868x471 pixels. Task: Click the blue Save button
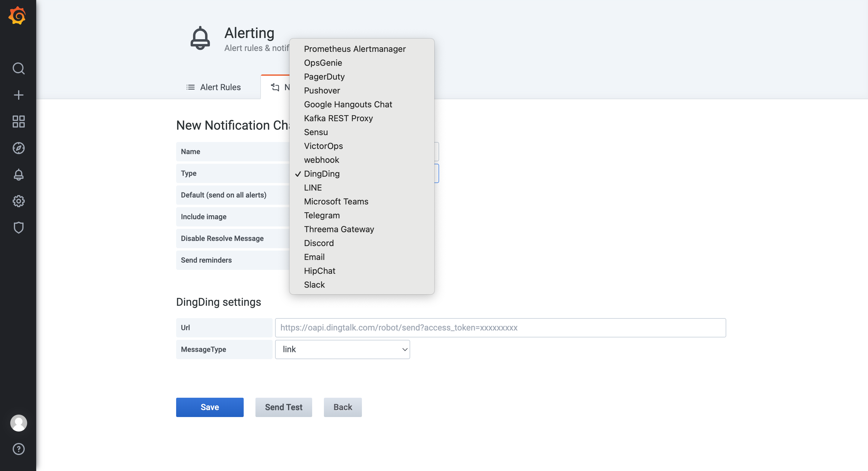coord(210,407)
